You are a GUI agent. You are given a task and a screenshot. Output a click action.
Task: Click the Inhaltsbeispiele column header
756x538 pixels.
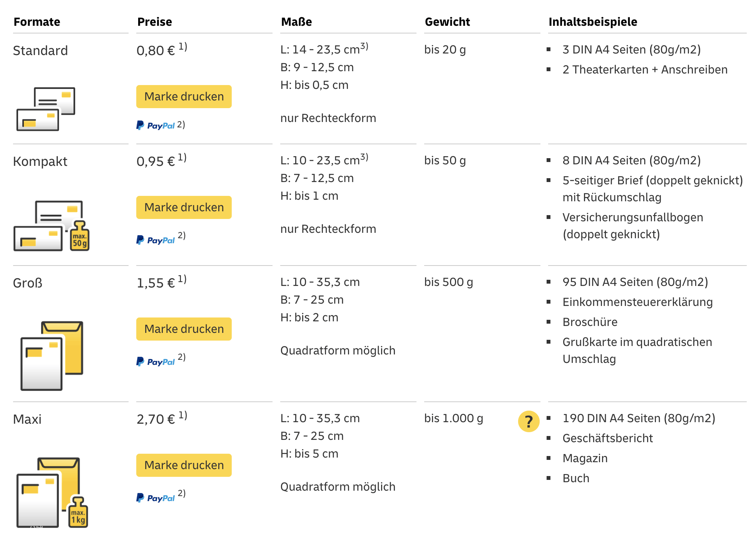[x=593, y=22]
